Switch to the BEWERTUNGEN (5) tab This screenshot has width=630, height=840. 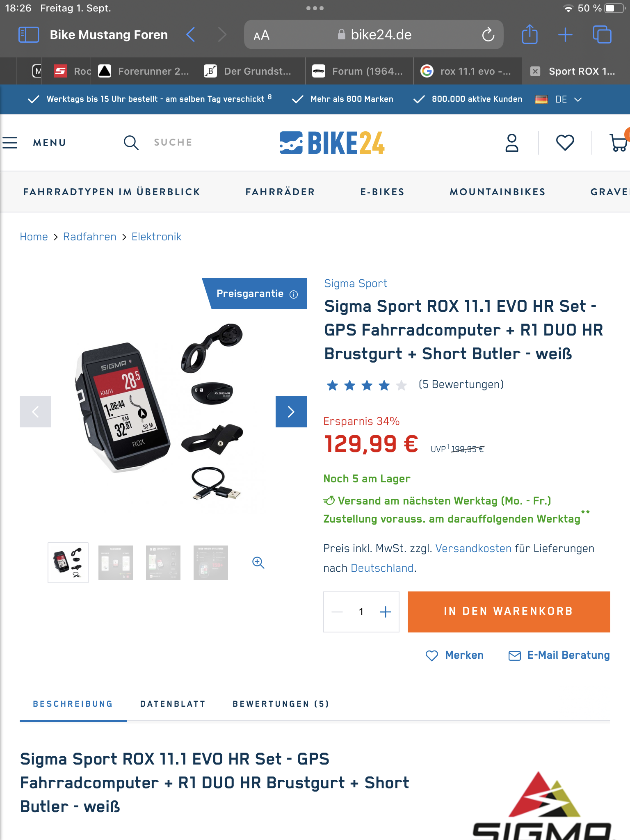tap(281, 704)
